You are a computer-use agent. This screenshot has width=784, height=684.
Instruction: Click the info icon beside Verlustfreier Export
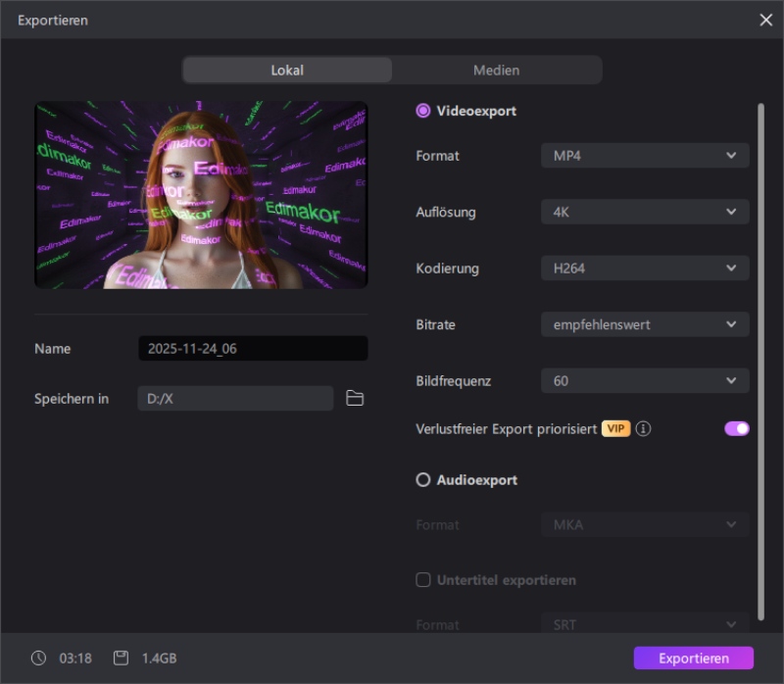point(644,429)
